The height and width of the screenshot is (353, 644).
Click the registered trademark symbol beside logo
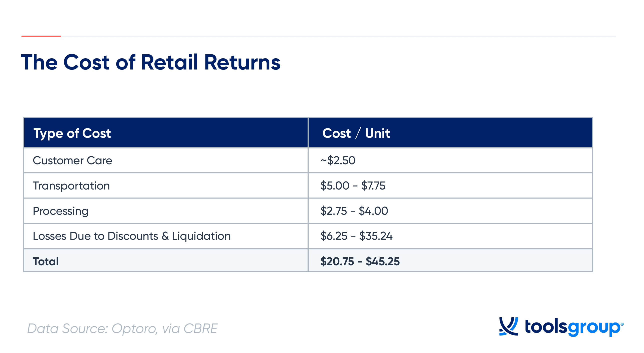tap(622, 324)
